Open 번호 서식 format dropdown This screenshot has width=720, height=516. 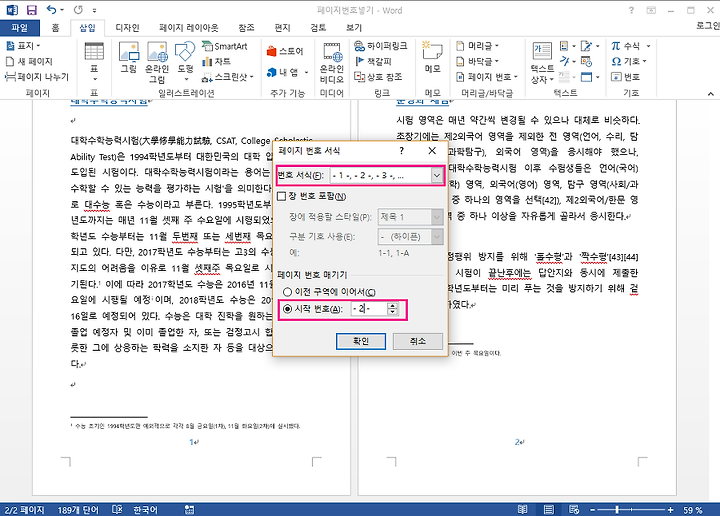click(x=437, y=175)
